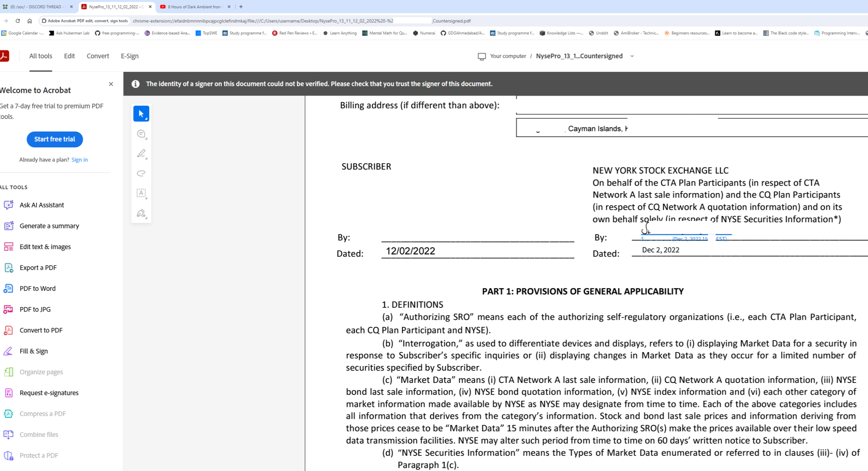Viewport: 868px width, 471px height.
Task: Open the Convert menu
Action: tap(98, 56)
